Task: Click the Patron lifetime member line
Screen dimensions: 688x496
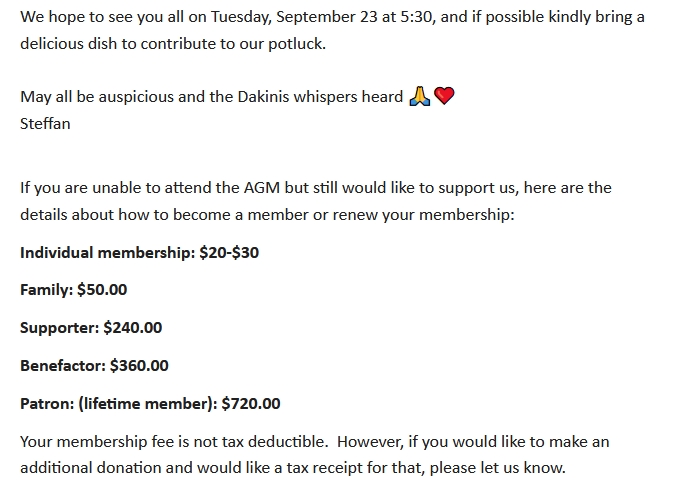Action: 150,404
